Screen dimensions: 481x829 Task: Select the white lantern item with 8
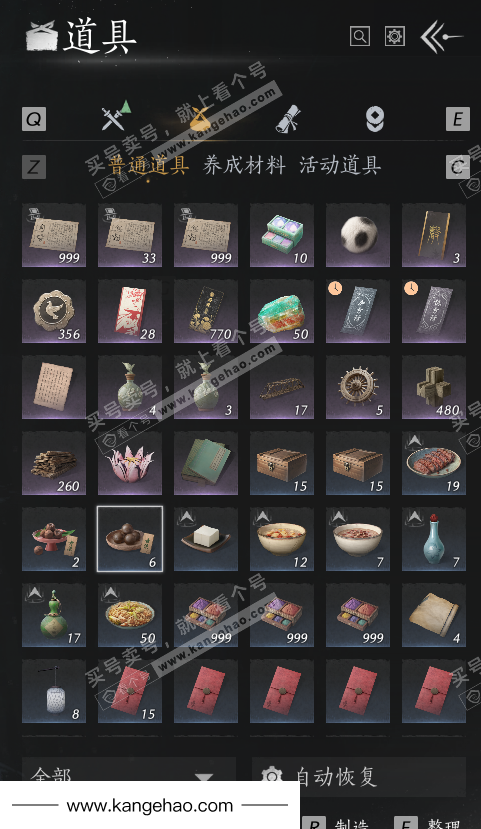pos(54,692)
